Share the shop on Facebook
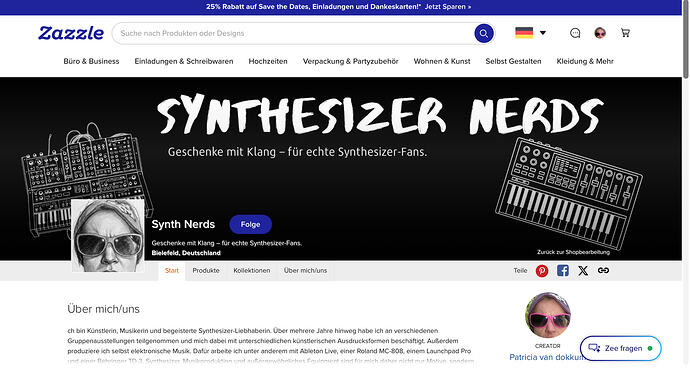The height and width of the screenshot is (371, 690). pos(562,271)
